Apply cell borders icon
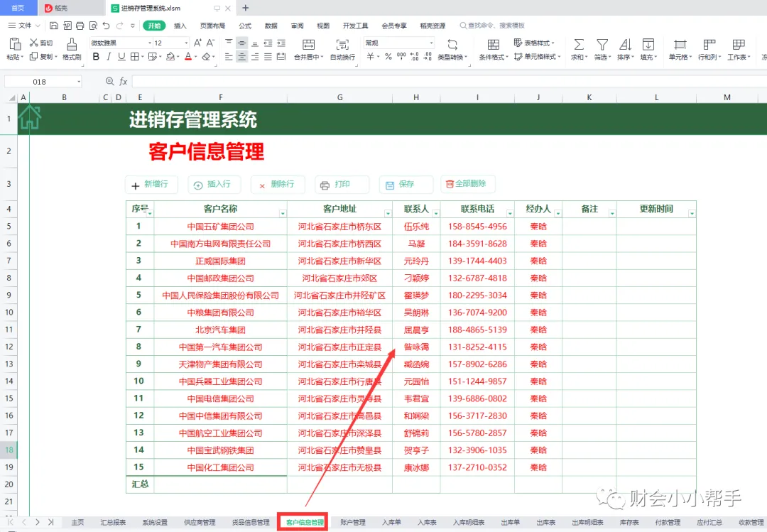767x532 pixels. tap(135, 57)
